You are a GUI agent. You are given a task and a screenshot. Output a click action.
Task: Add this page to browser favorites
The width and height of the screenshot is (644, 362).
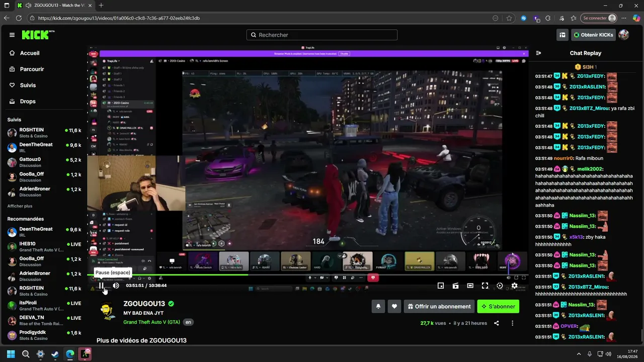(509, 18)
